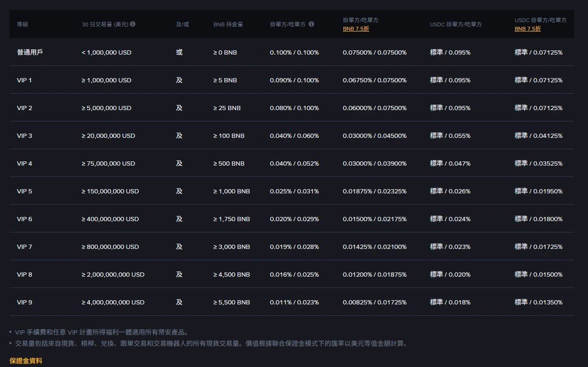
Task: Select the VIP 2 row label
Action: tap(24, 108)
